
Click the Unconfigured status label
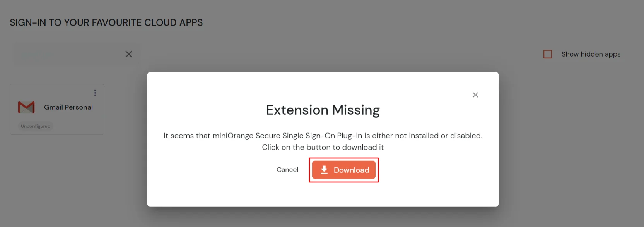click(x=35, y=126)
